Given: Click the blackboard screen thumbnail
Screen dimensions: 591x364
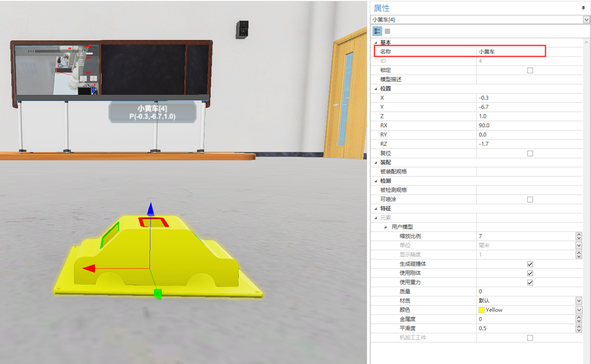Looking at the screenshot, I should coord(56,70).
